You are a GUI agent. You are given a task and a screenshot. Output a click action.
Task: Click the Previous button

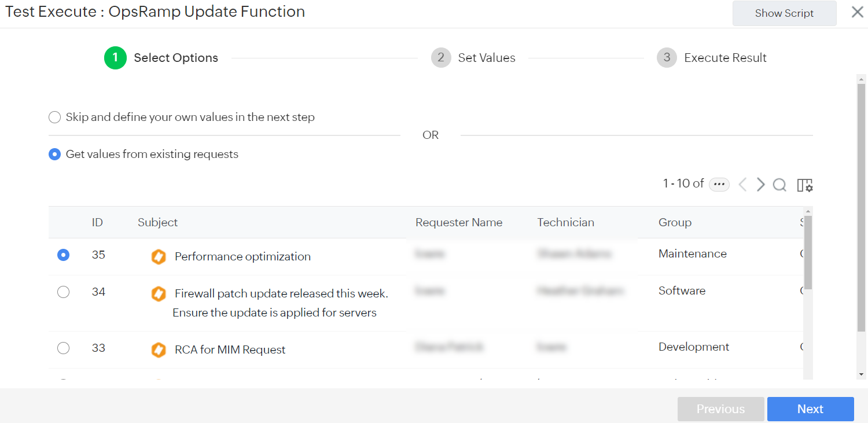pyautogui.click(x=720, y=409)
